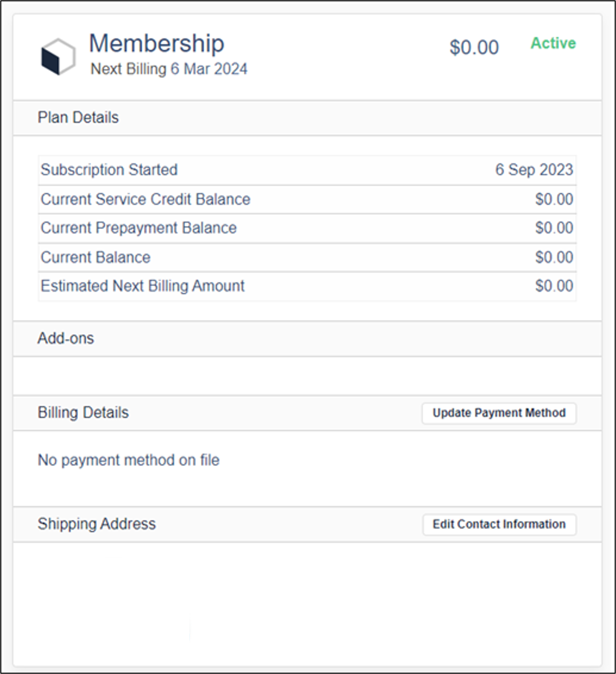
Task: Click Edit Contact Information
Action: click(499, 524)
